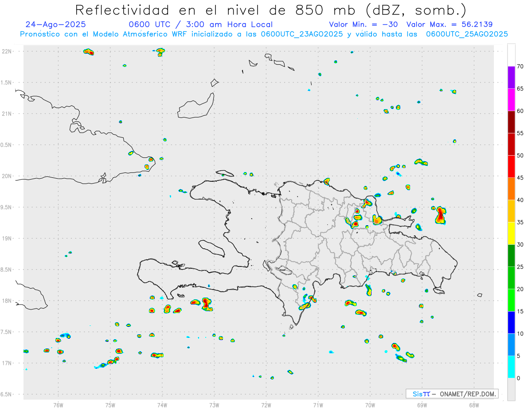Screen dimensions: 532x411
Task: Click the colorbar value label 20
Action: [520, 289]
